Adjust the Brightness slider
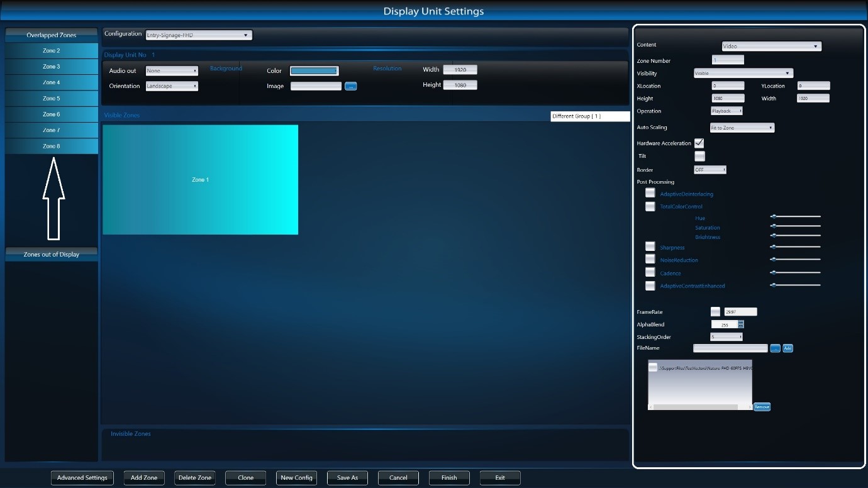This screenshot has height=488, width=868. click(796, 235)
